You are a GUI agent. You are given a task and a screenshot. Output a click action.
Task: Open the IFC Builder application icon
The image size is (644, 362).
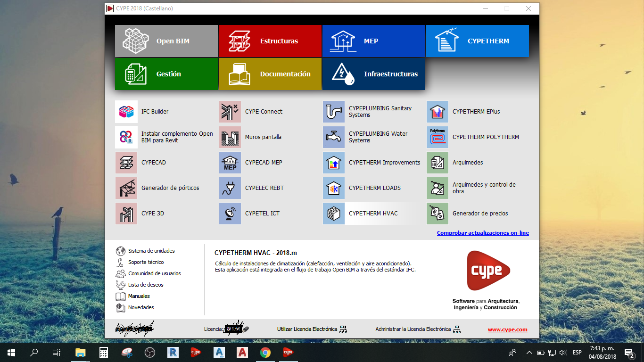click(126, 112)
